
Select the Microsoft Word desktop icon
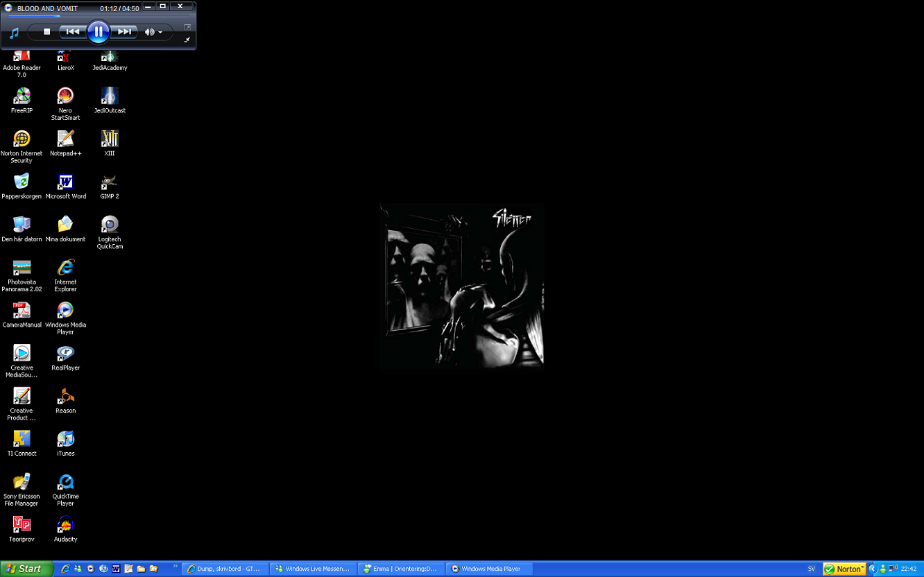click(66, 187)
